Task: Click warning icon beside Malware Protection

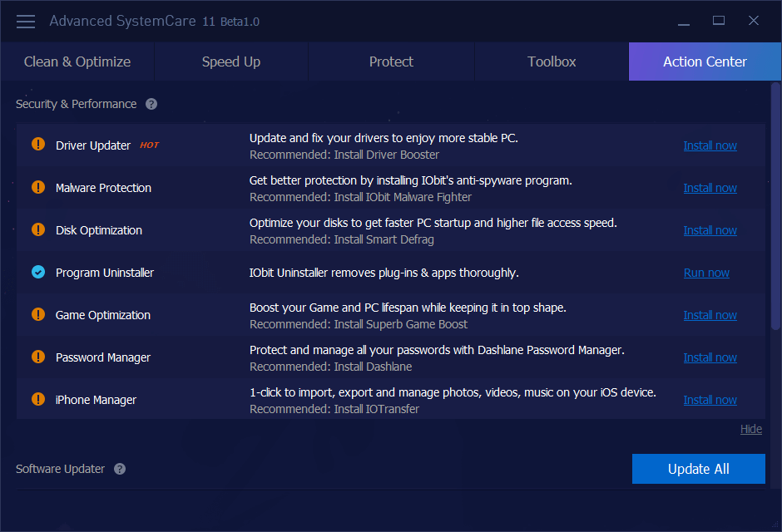Action: (x=38, y=187)
